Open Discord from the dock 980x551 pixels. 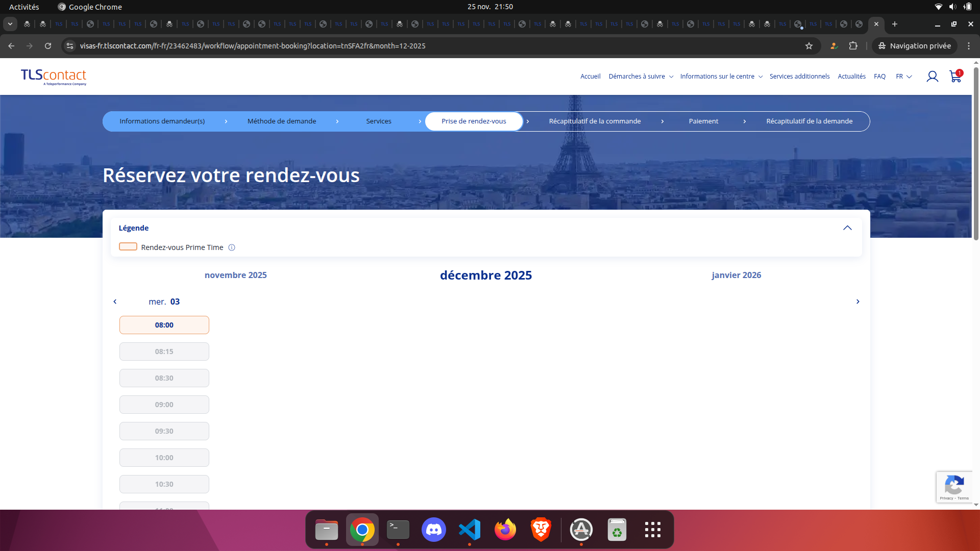pos(433,530)
